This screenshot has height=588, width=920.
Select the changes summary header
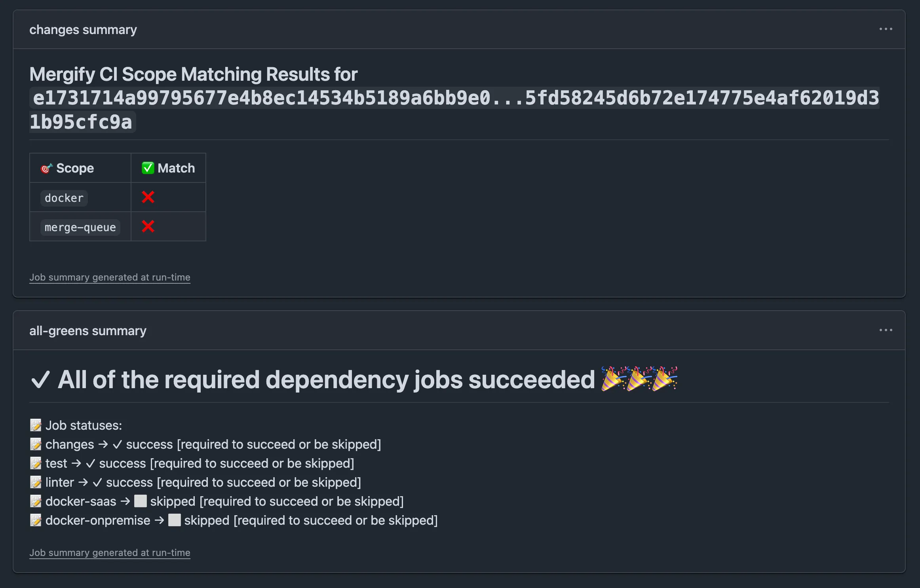83,29
